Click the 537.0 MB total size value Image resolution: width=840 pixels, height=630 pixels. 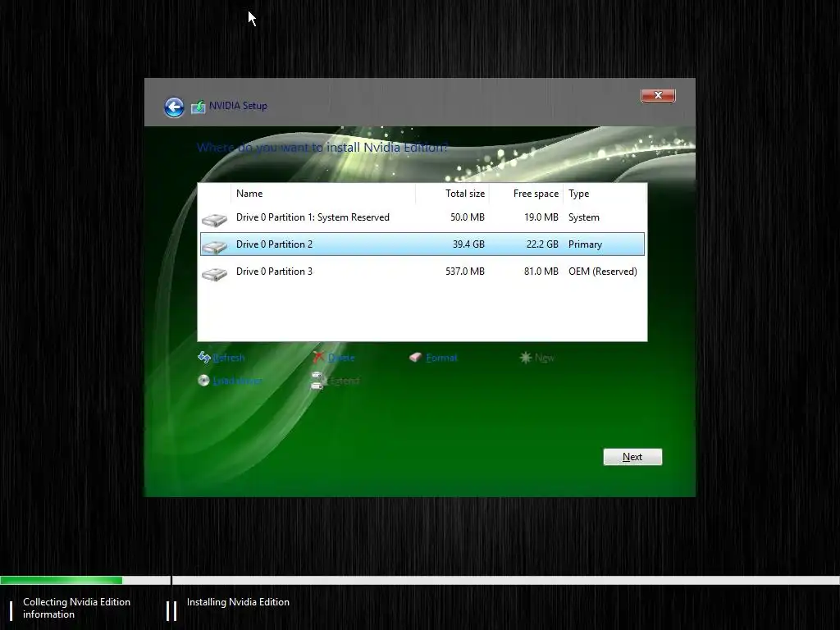465,272
